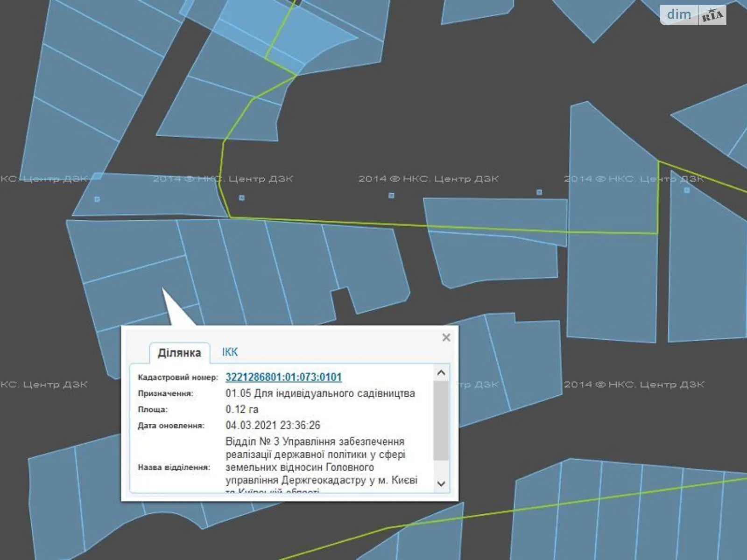Click the leftmost small square map marker
The height and width of the screenshot is (560, 747).
click(97, 199)
